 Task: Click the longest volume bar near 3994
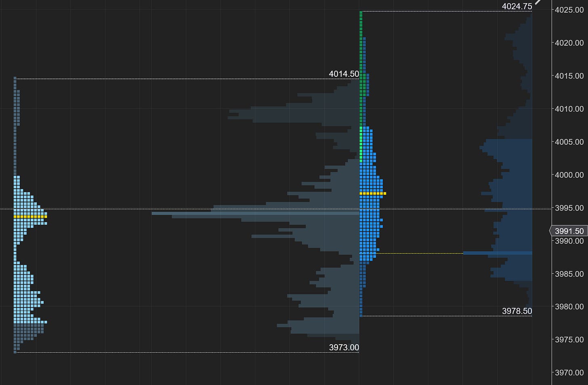[255, 213]
